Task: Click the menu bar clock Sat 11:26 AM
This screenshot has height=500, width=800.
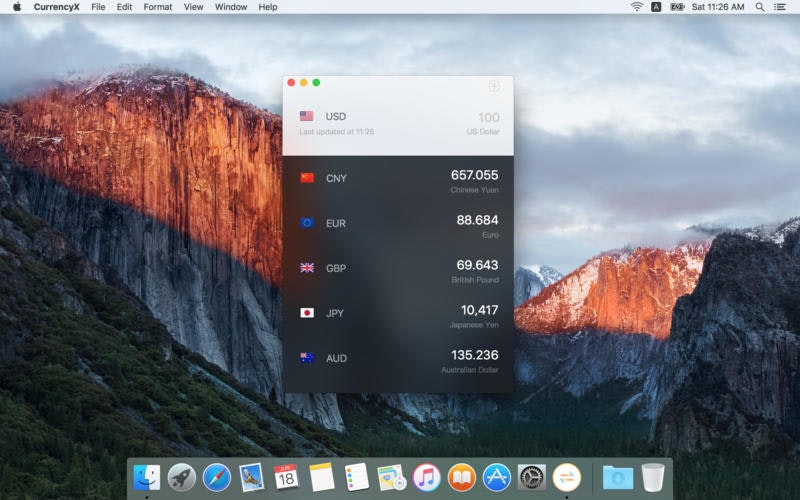Action: point(718,7)
